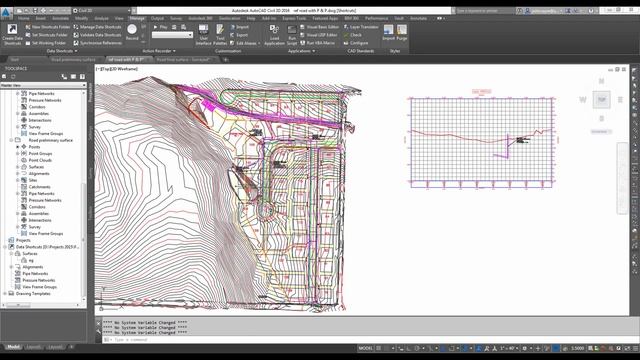Click Check in CAD Standards panel
This screenshot has width=640, height=360.
pos(353,35)
